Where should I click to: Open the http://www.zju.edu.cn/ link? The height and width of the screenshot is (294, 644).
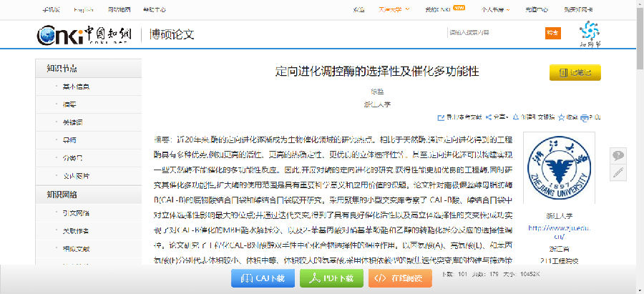click(x=559, y=232)
